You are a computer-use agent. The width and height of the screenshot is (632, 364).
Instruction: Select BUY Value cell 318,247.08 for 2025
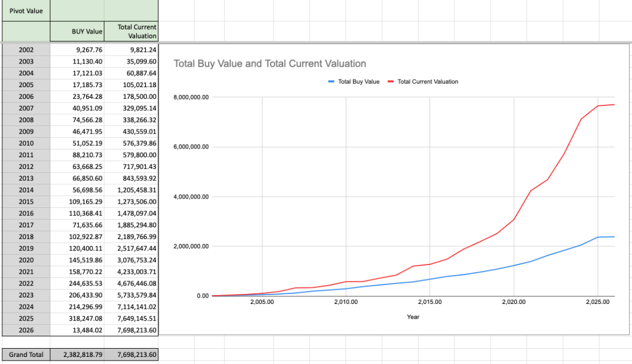[x=78, y=318]
